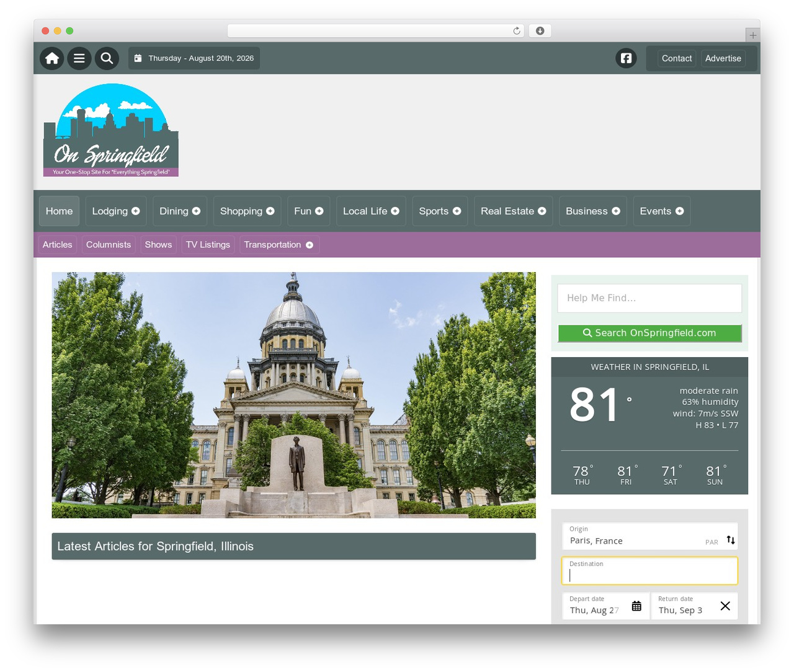This screenshot has width=794, height=672.
Task: Click the Contact link
Action: click(677, 58)
